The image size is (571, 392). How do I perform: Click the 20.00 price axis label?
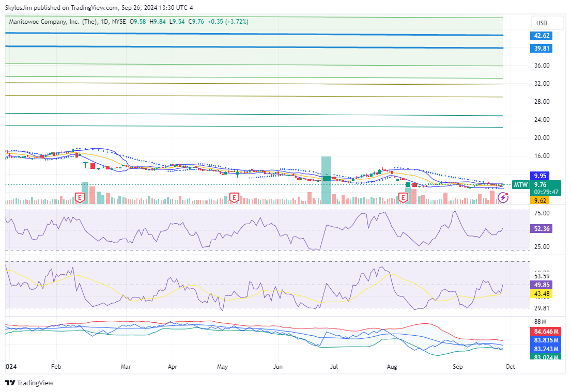click(542, 137)
